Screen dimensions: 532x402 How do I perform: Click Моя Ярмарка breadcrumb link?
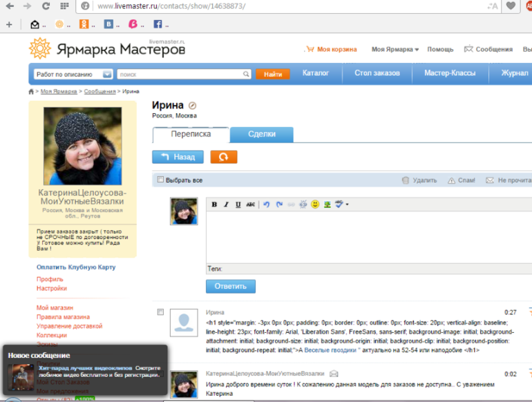(x=59, y=92)
